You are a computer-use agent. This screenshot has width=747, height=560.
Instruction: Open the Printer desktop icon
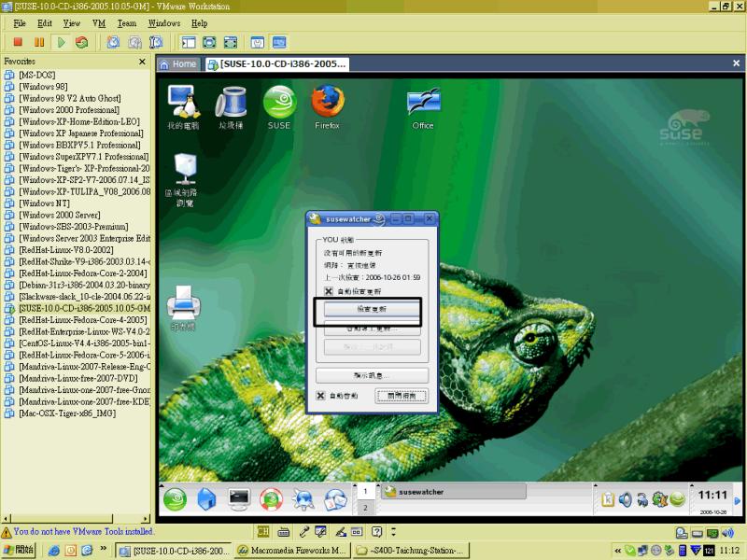[x=184, y=308]
